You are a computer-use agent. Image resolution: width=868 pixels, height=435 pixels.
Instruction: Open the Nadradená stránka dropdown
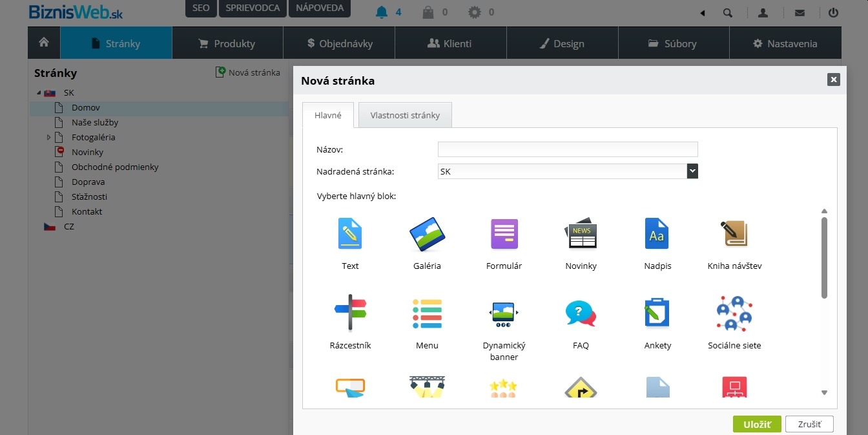692,171
